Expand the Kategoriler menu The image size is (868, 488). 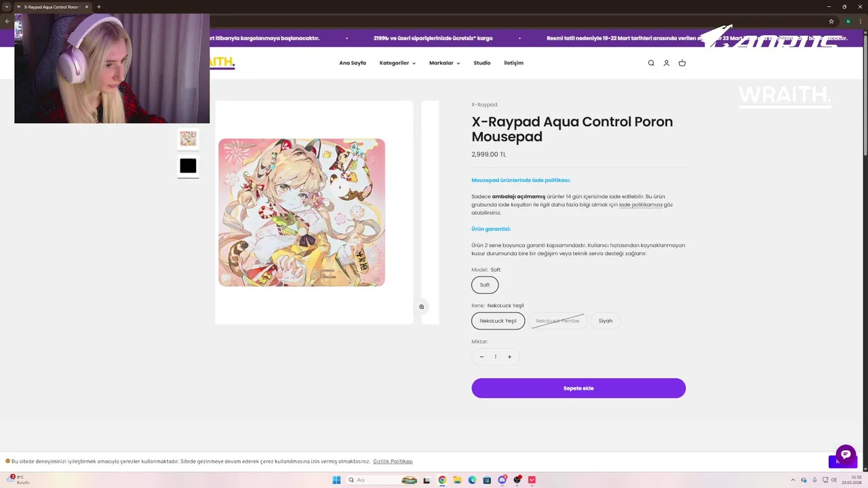(x=397, y=63)
